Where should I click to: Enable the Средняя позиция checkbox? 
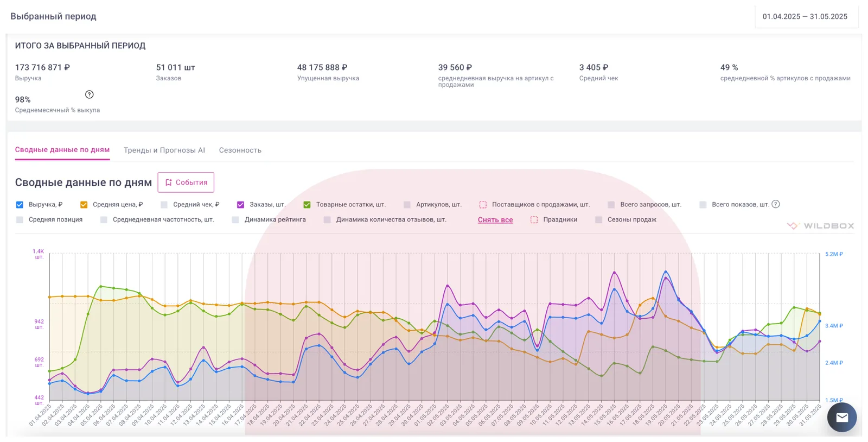[x=20, y=220]
